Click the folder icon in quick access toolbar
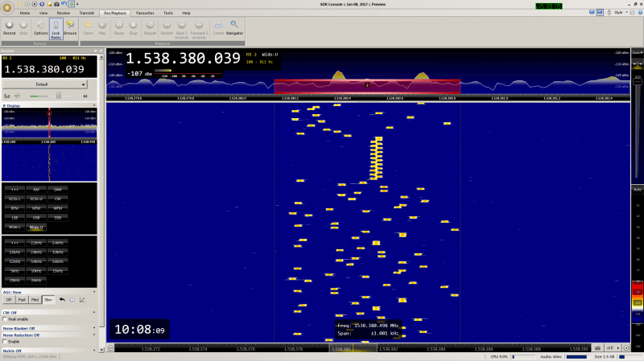Image resolution: width=644 pixels, height=361 pixels. click(19, 4)
